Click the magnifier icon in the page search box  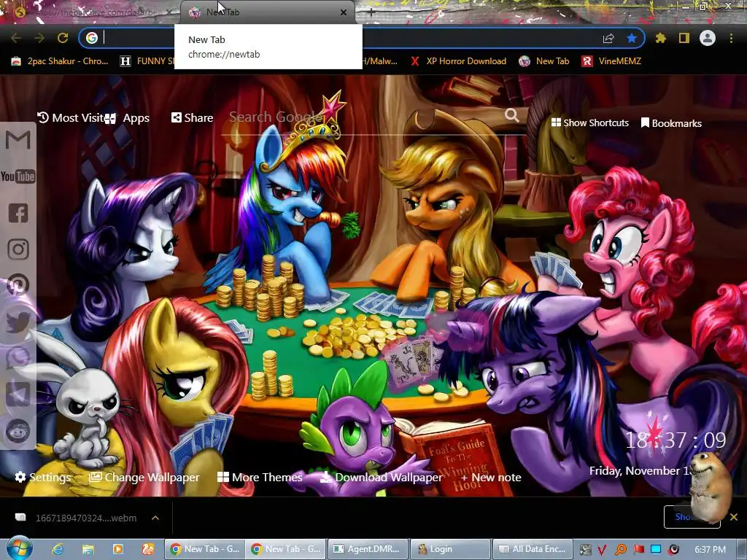tap(512, 114)
